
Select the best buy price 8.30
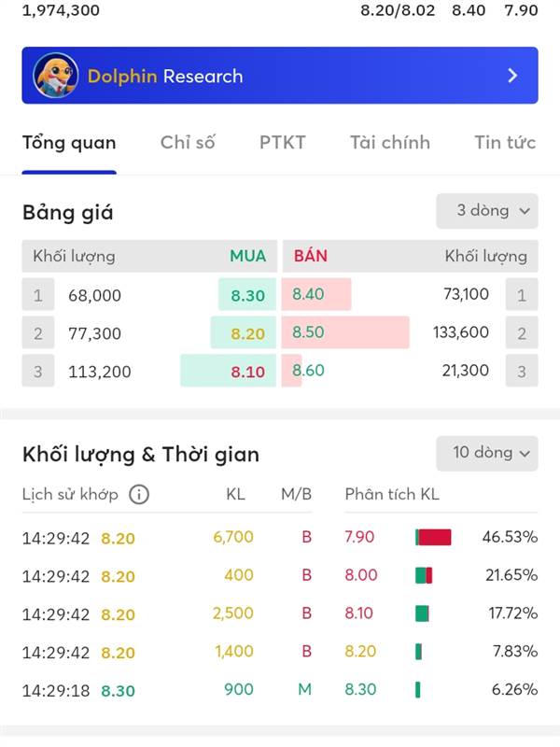pyautogui.click(x=247, y=295)
